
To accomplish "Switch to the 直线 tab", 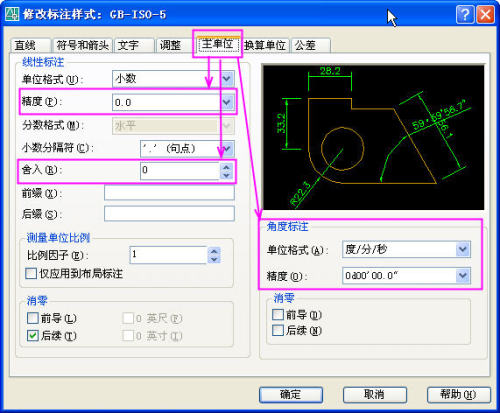I will pyautogui.click(x=30, y=45).
